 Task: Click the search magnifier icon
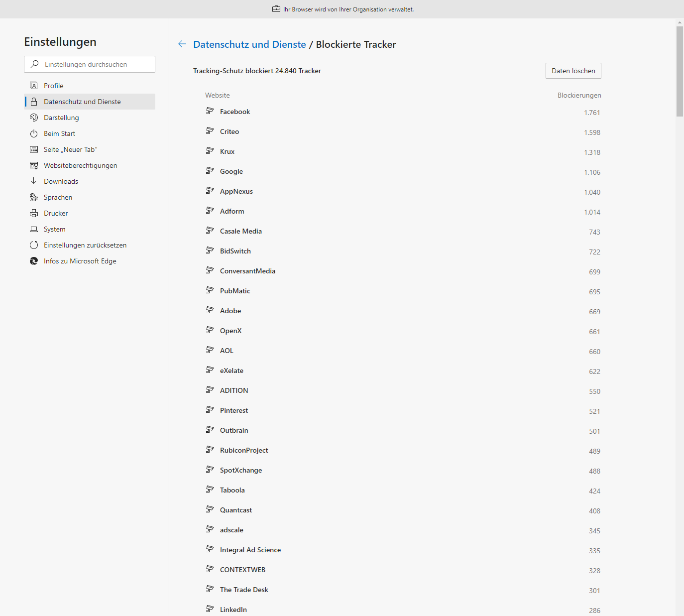pyautogui.click(x=34, y=64)
